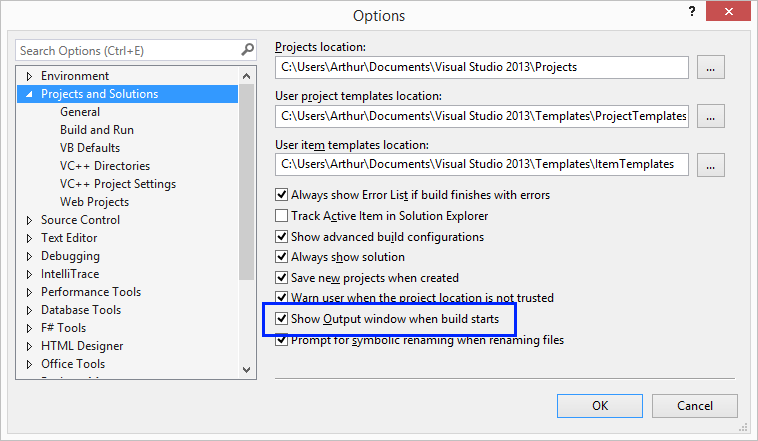Select Build and Run page
758x441 pixels.
click(x=96, y=130)
